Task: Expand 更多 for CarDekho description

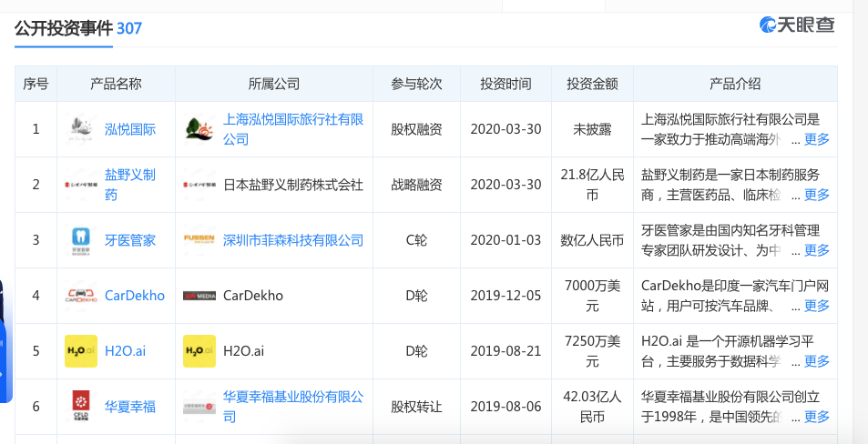Action: tap(816, 306)
